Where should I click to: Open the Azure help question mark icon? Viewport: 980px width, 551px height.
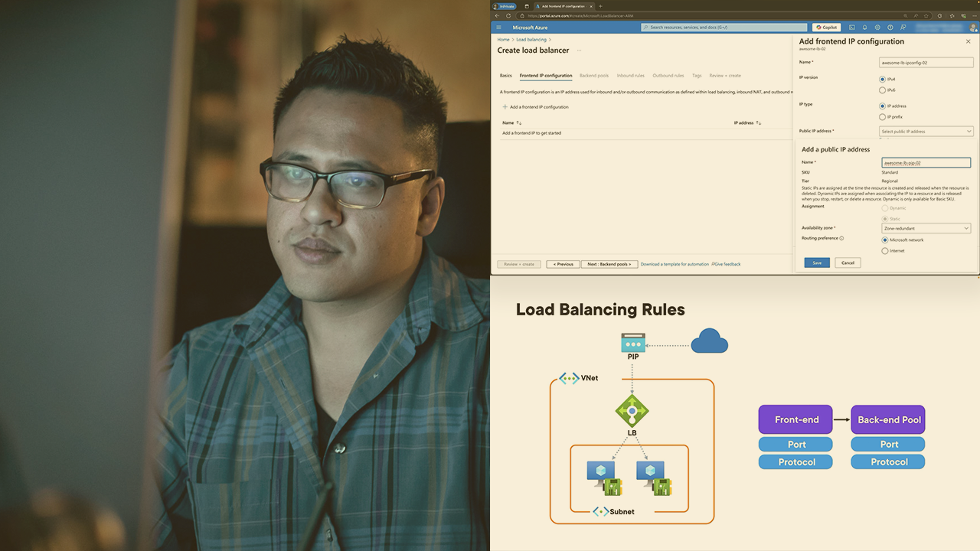point(890,27)
